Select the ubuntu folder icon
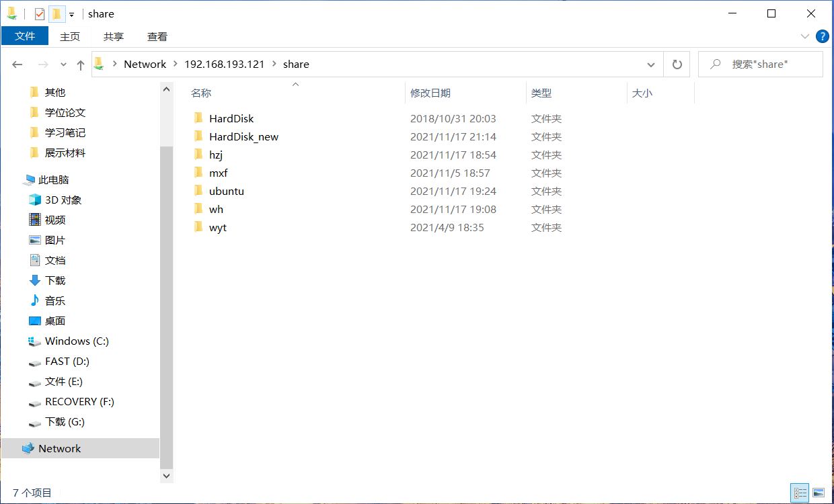The width and height of the screenshot is (834, 504). point(198,190)
